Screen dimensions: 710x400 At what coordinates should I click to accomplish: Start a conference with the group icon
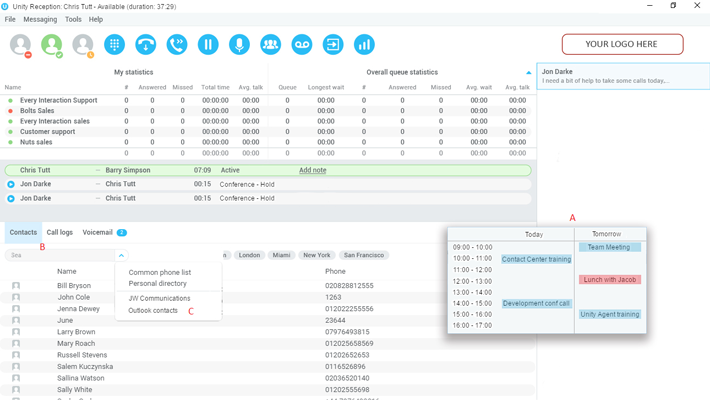270,44
